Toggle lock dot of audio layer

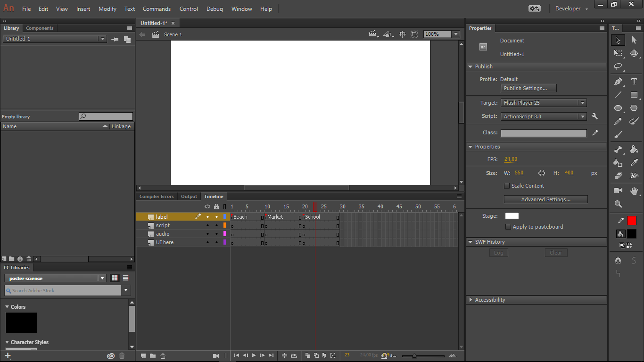click(x=216, y=234)
